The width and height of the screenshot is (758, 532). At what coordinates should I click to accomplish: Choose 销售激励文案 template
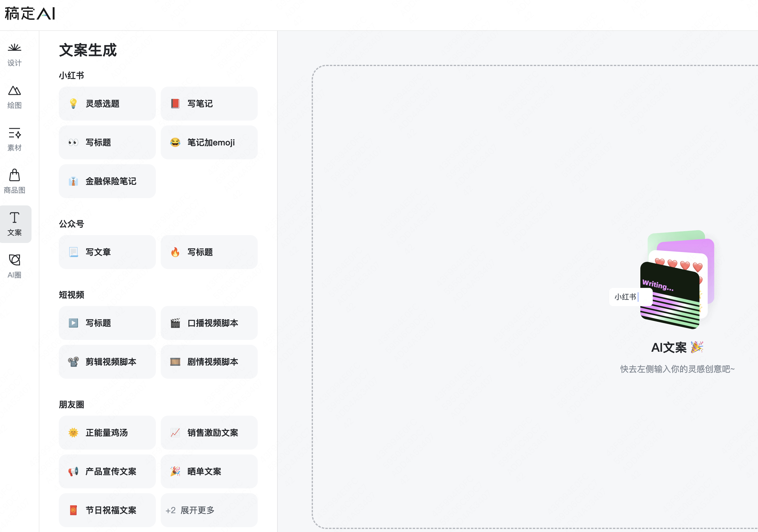coord(209,433)
